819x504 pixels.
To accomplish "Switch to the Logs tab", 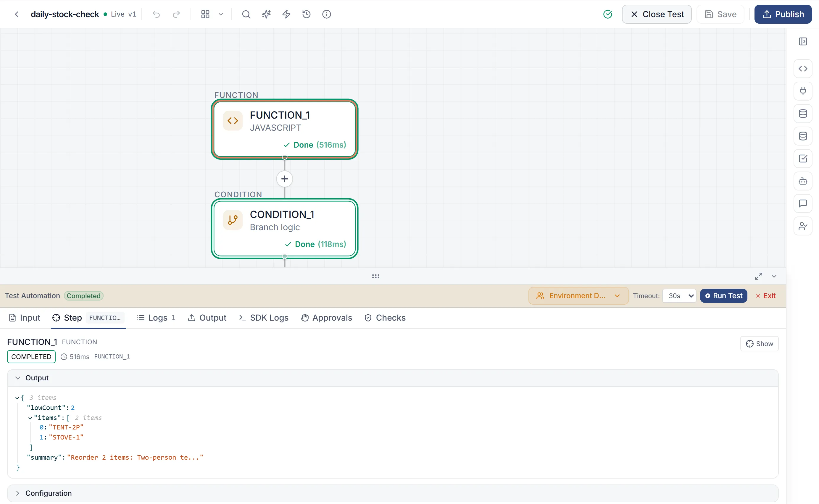I will 156,318.
